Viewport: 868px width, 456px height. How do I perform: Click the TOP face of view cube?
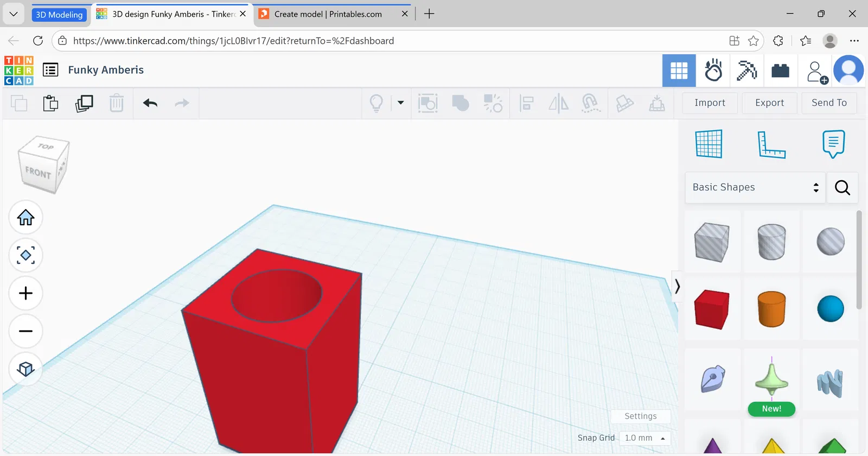[x=46, y=146]
